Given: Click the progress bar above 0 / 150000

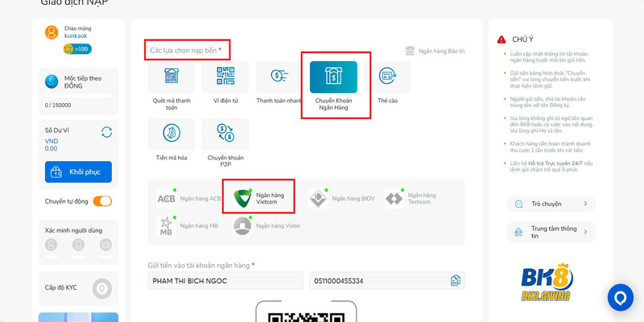Looking at the screenshot, I should (x=78, y=96).
